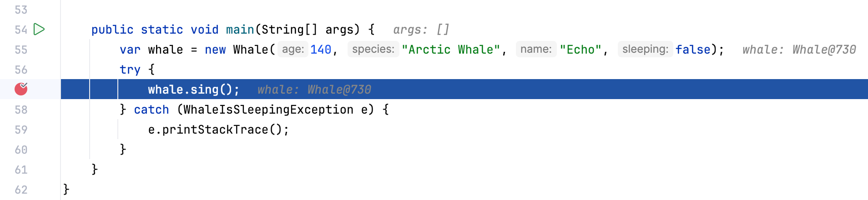The width and height of the screenshot is (868, 200).
Task: Click line number 60 in the gutter
Action: coord(21,150)
